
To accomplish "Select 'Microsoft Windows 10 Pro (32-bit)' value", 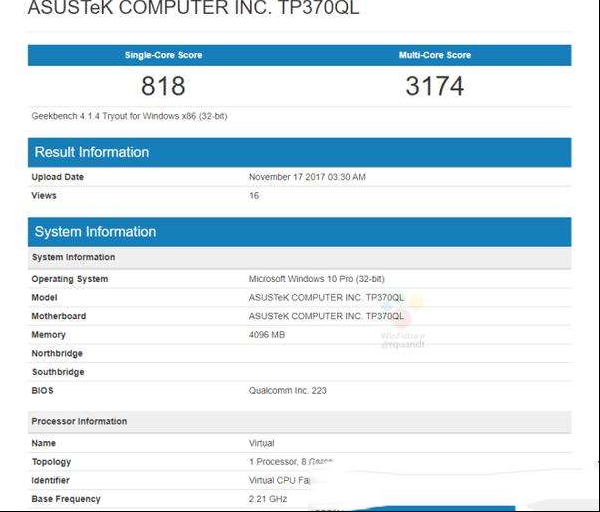I will click(x=316, y=279).
